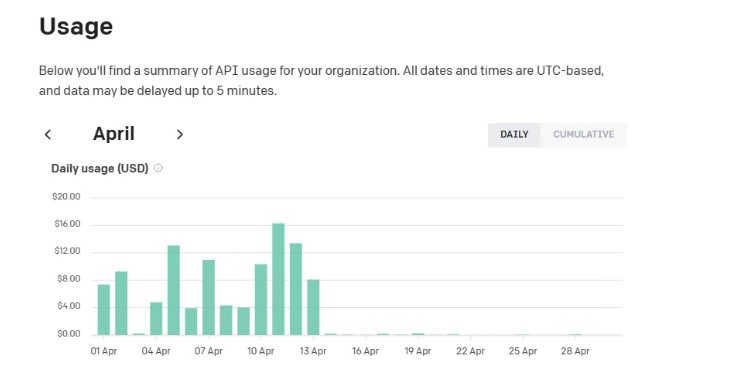Click the 07 Apr usage bar
Viewport: 733px width, 378px height.
pyautogui.click(x=208, y=297)
